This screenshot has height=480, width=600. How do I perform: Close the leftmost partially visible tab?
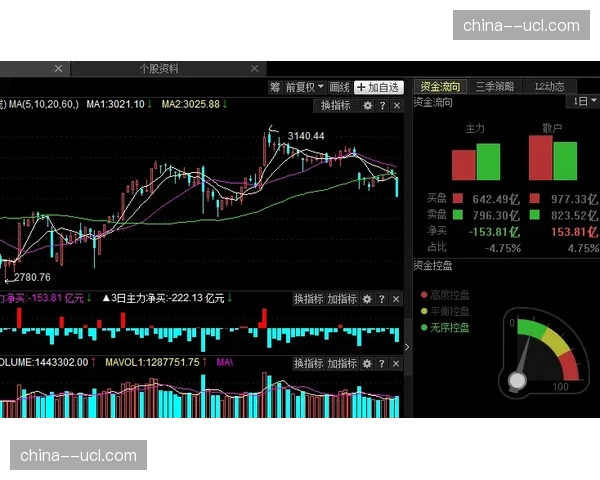58,69
